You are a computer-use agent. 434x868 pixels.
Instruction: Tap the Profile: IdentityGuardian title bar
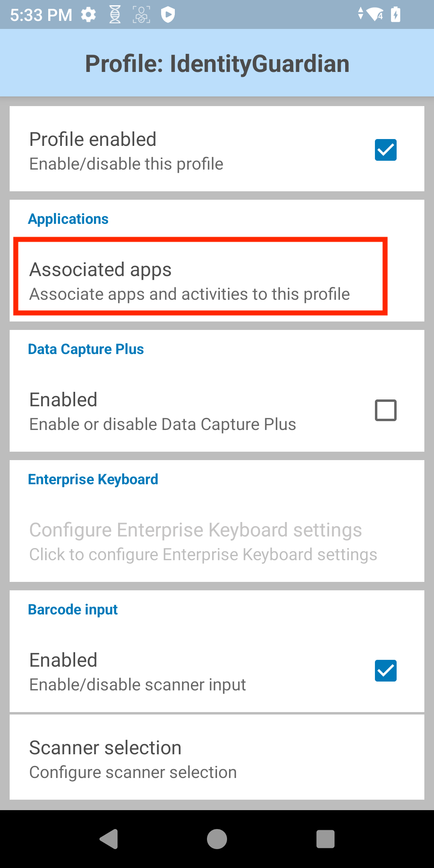pyautogui.click(x=217, y=63)
